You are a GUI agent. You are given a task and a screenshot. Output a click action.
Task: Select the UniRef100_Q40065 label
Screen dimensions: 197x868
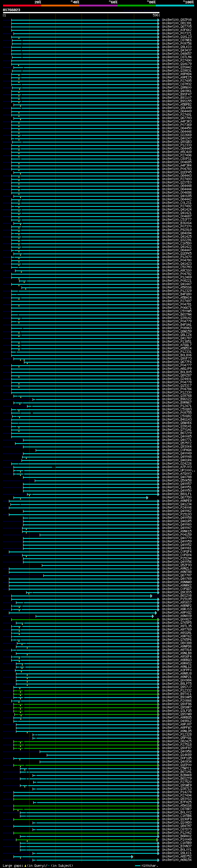coord(177,436)
